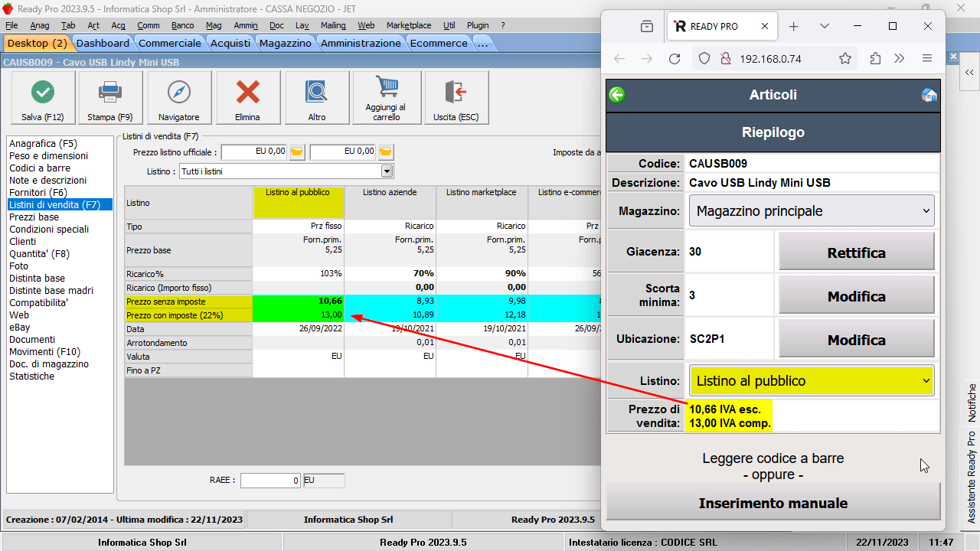Open the list all tabs chevron
Viewport: 980px width, 551px height.
(x=825, y=26)
